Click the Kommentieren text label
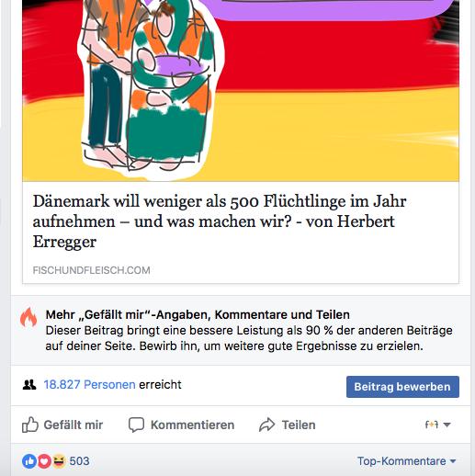 click(x=192, y=425)
